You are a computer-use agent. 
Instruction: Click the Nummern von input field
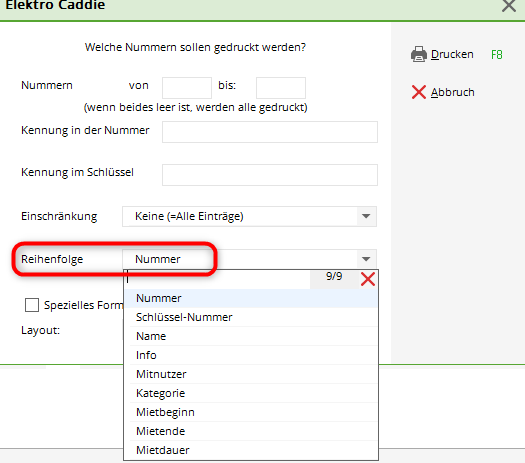187,88
